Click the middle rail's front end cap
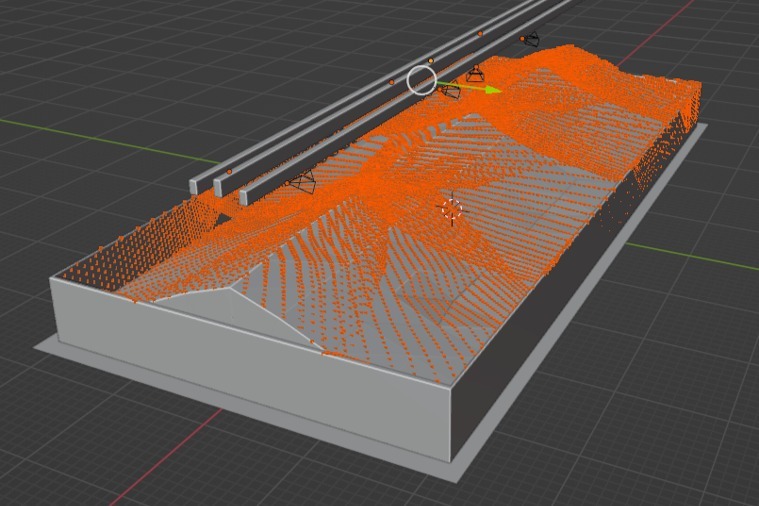 [x=219, y=187]
